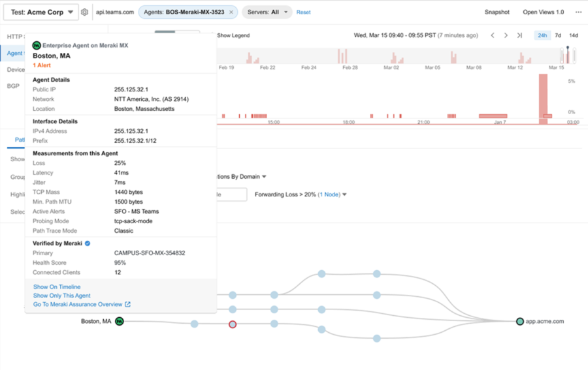Select the 14d time range

coord(574,35)
